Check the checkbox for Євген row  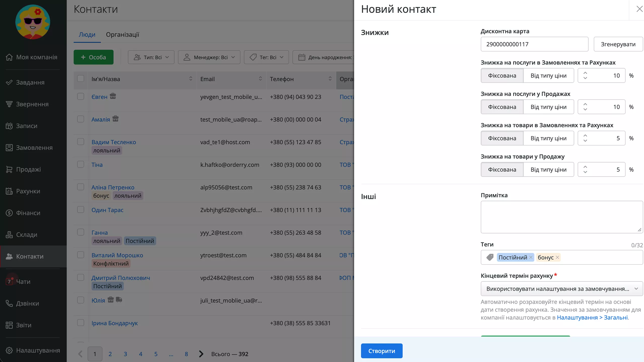point(80,97)
